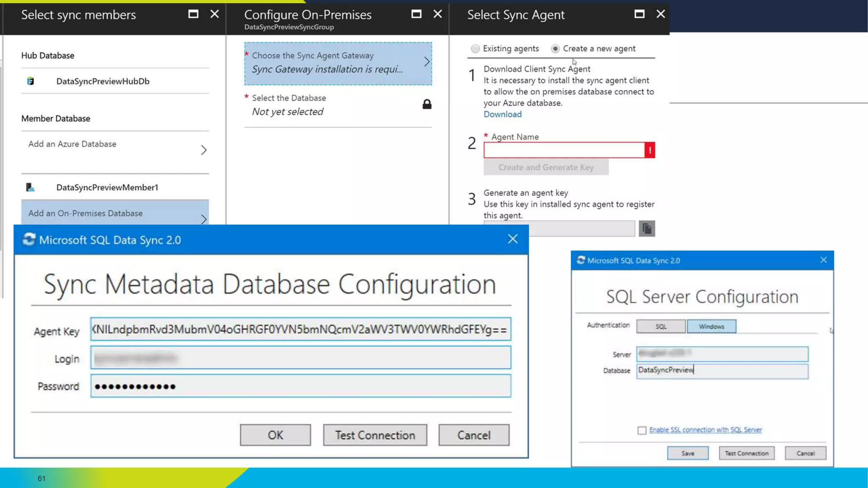Expand Add an On-Premises Database chevron
Viewport: 868px width, 488px height.
point(204,219)
